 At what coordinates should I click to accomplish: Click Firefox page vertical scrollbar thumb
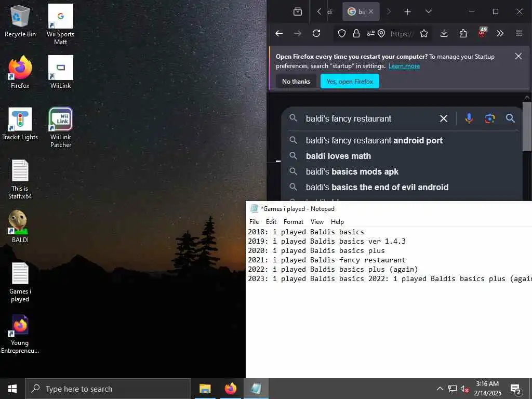(x=527, y=126)
